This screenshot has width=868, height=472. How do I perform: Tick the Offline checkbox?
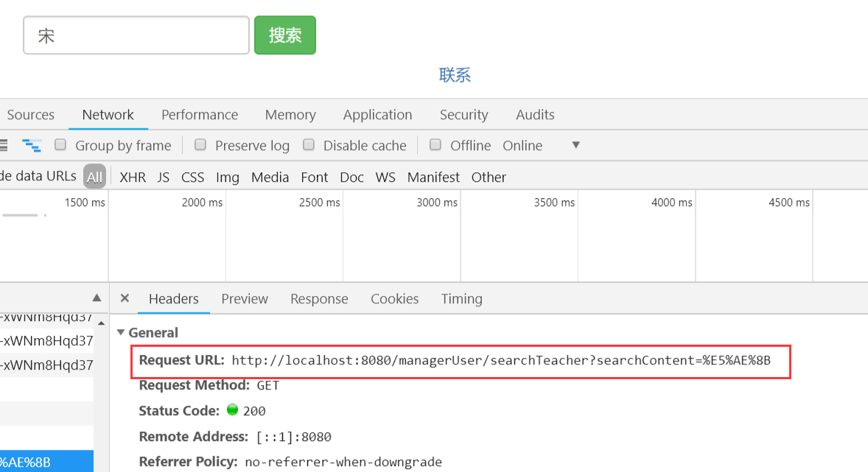435,145
